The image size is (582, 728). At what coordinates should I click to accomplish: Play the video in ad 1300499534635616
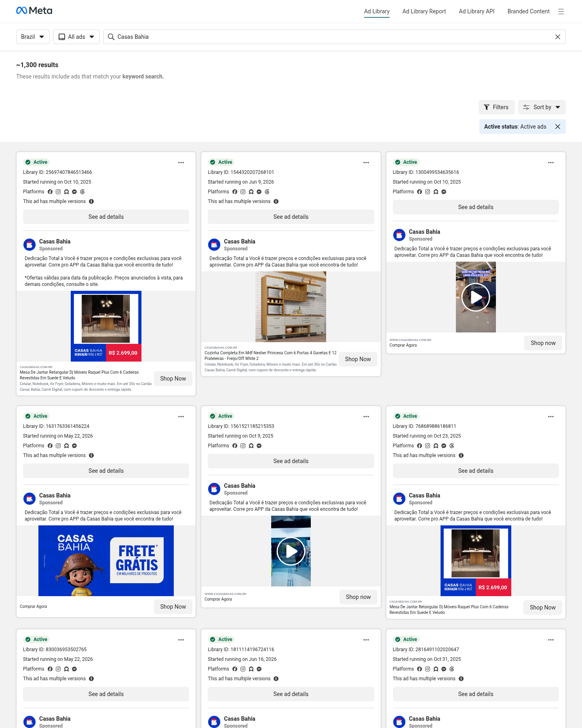pos(476,297)
